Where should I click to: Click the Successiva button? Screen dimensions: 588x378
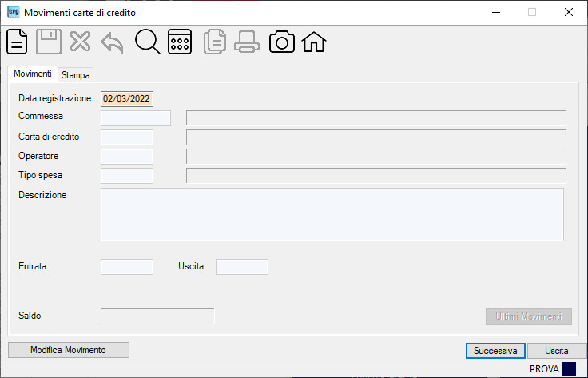495,351
